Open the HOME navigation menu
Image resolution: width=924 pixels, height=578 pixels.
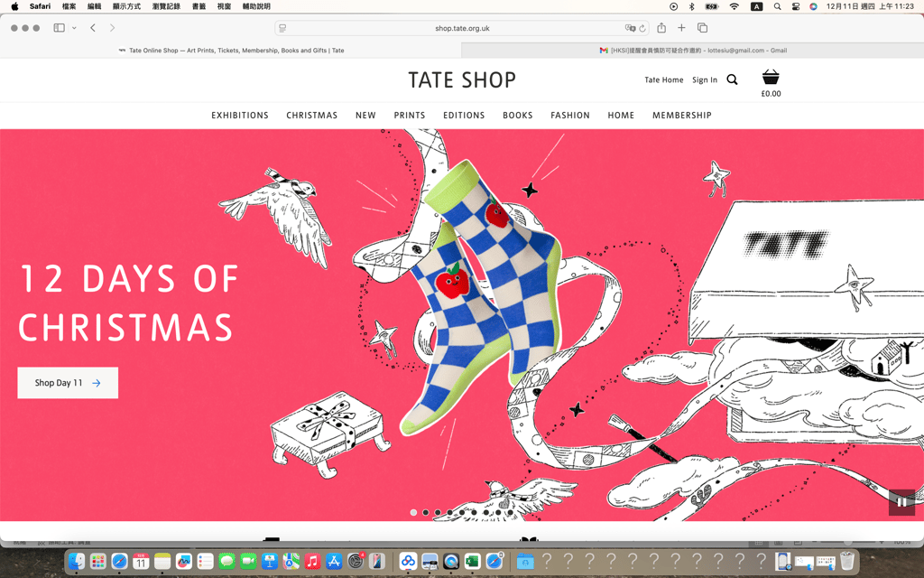coord(621,115)
